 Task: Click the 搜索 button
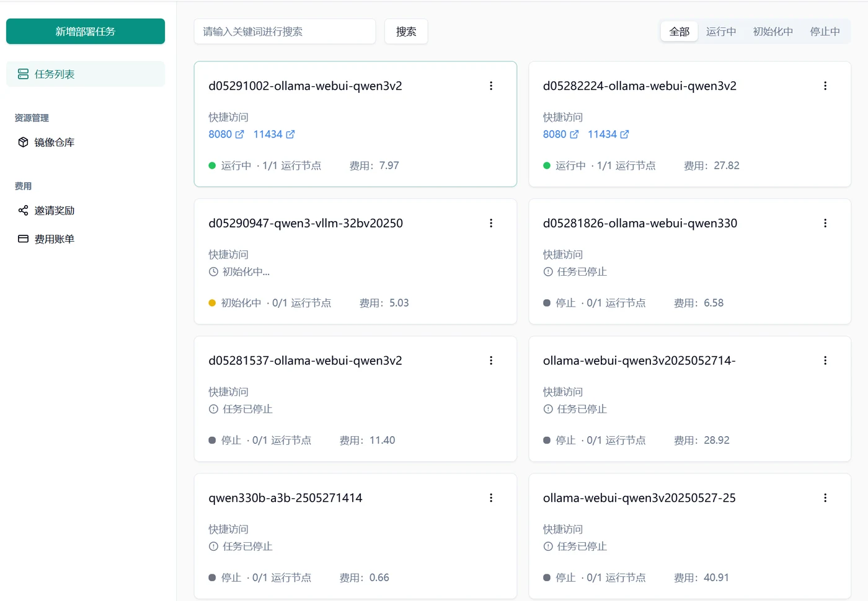pos(406,32)
